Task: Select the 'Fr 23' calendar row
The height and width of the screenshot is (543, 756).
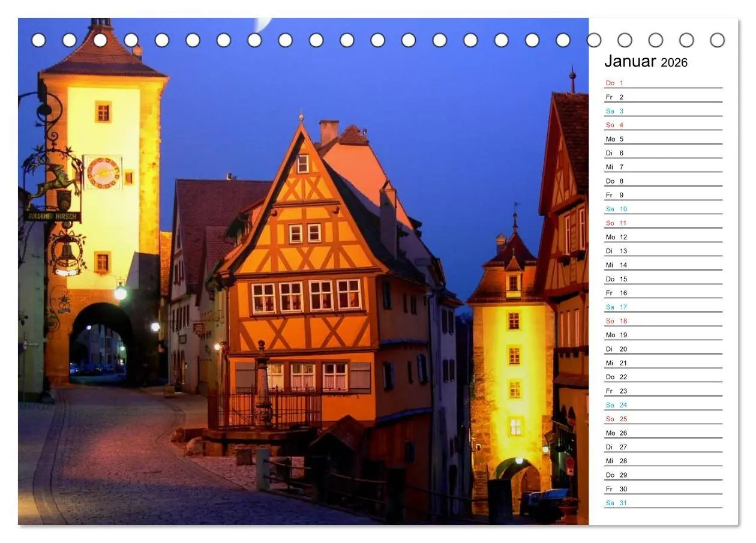Action: pos(663,391)
